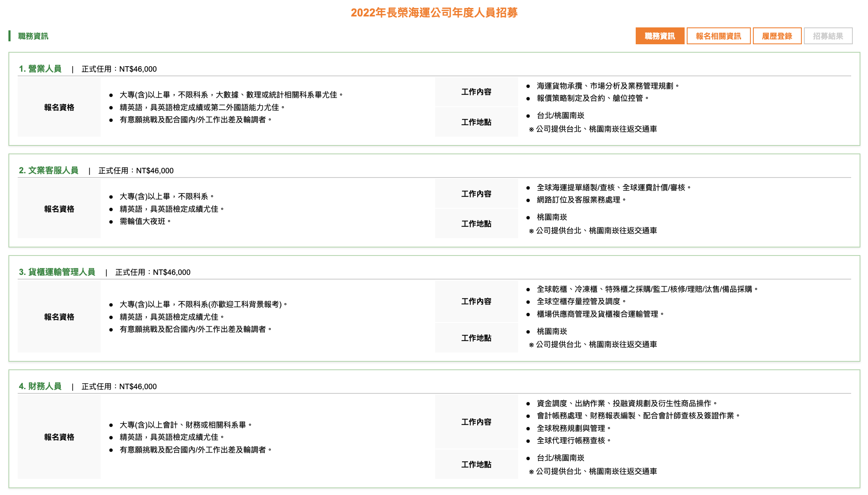Open the 職務資訊 tab button
868x495 pixels.
(x=660, y=36)
